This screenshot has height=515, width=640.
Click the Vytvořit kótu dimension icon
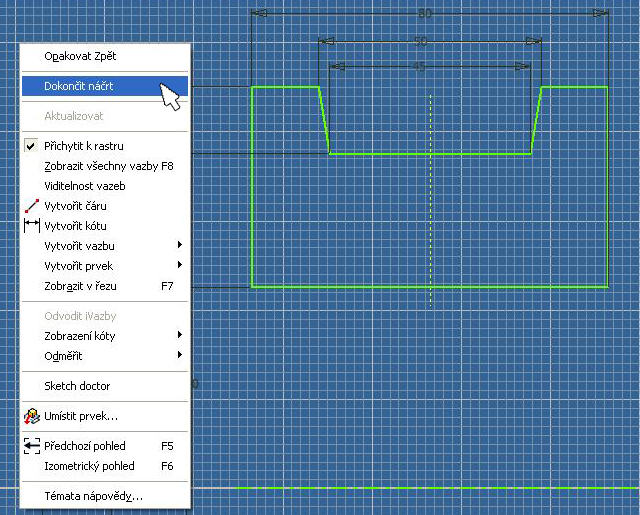[31, 226]
